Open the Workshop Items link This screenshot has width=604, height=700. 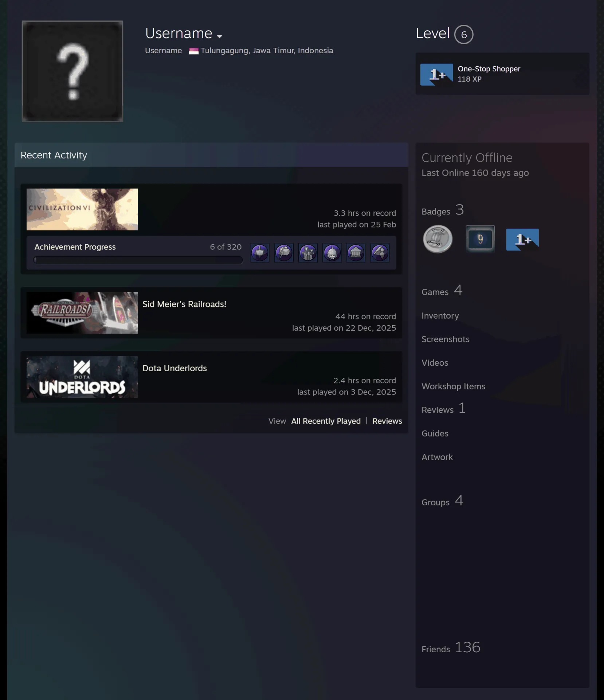click(x=454, y=386)
